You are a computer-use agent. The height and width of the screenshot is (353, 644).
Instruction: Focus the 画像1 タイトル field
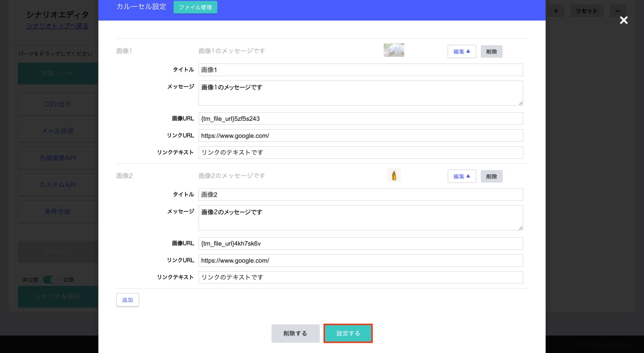361,70
